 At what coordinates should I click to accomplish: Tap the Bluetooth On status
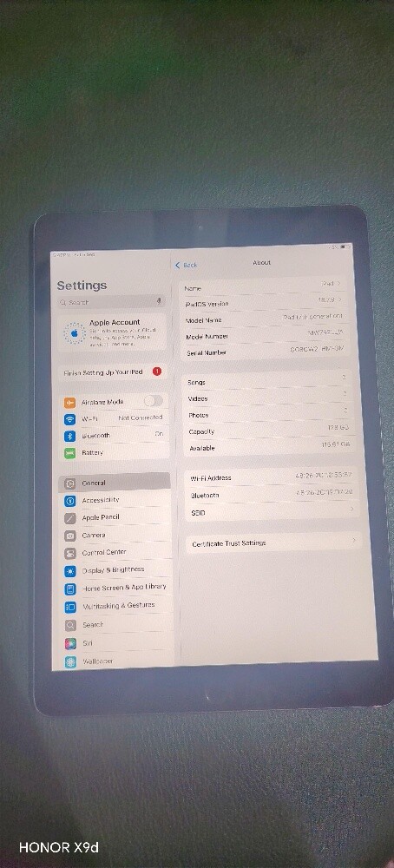(x=159, y=434)
